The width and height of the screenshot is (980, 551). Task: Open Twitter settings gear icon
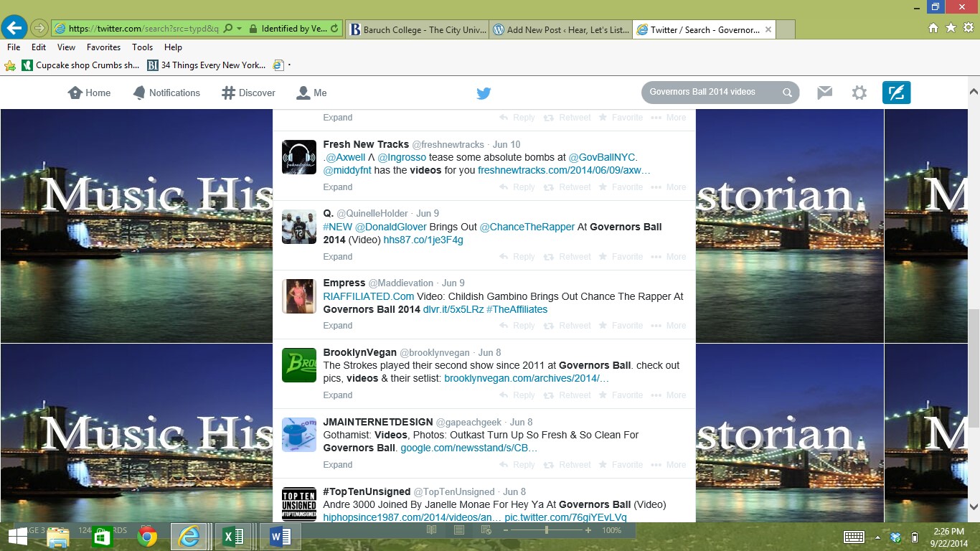tap(859, 93)
